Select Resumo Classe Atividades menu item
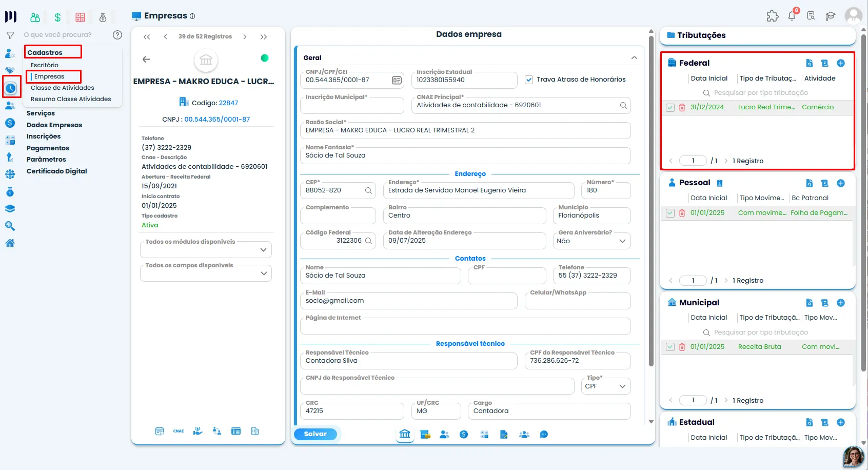The image size is (868, 470). pos(71,99)
